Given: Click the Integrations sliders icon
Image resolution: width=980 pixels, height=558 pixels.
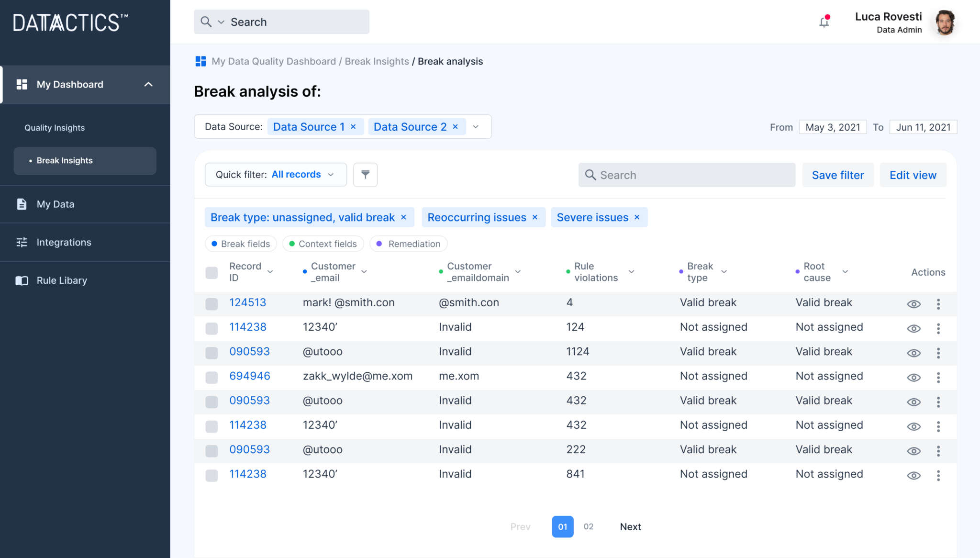Looking at the screenshot, I should tap(22, 242).
